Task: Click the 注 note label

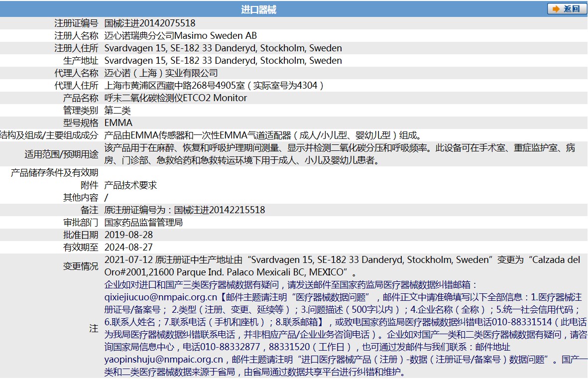Action: (x=94, y=328)
